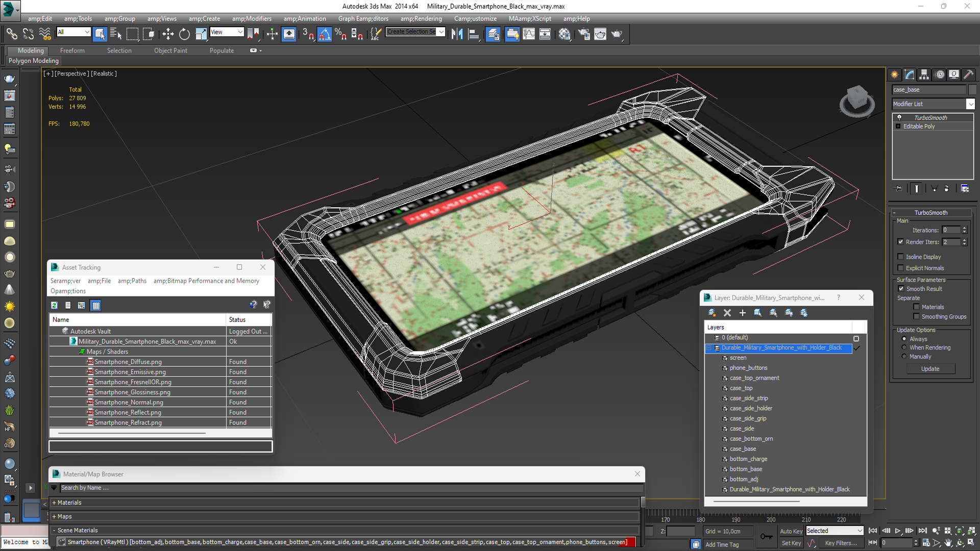The height and width of the screenshot is (551, 980).
Task: Add selected objects to layer plus icon
Action: click(743, 313)
